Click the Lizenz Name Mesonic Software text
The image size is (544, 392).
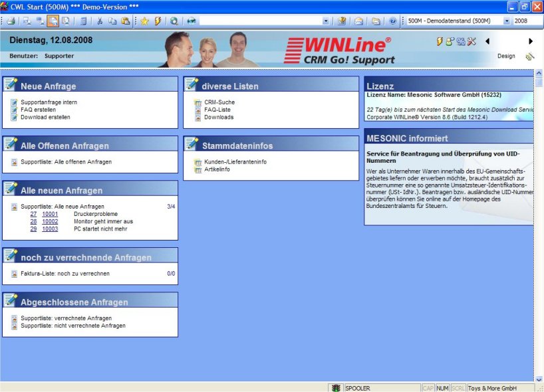434,95
